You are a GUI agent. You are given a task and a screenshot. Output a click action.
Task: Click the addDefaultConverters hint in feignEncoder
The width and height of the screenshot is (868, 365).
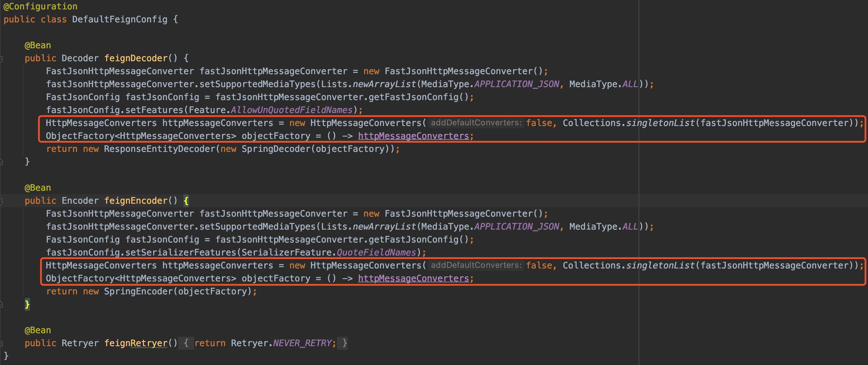(x=476, y=265)
